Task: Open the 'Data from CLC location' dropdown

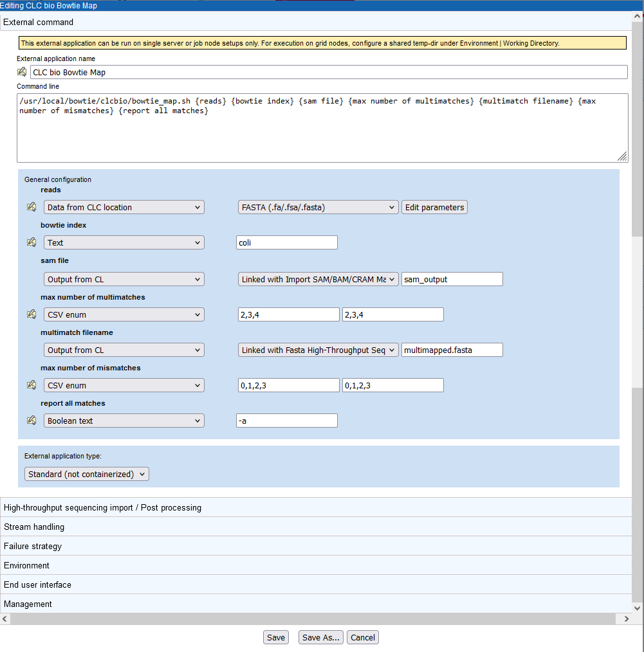Action: pyautogui.click(x=124, y=207)
